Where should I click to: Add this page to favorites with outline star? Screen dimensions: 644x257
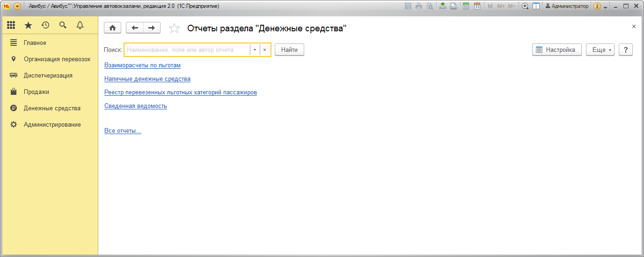174,29
